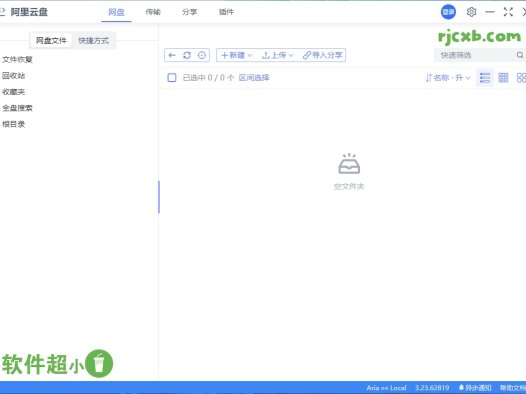The image size is (526, 394).
Task: Click the blue 登录 avatar button
Action: [x=448, y=12]
